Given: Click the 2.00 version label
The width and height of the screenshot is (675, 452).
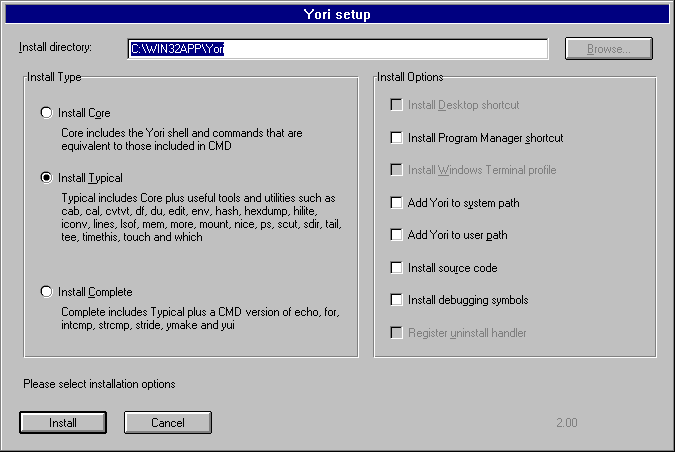Looking at the screenshot, I should (x=567, y=423).
